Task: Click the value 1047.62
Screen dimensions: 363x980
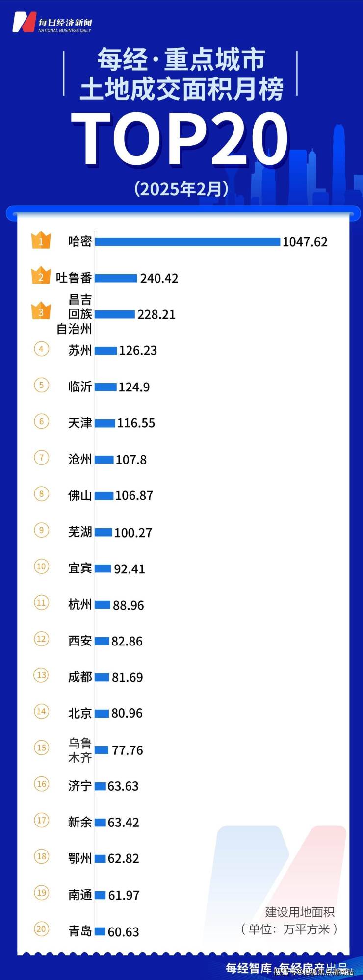Action: pos(305,242)
